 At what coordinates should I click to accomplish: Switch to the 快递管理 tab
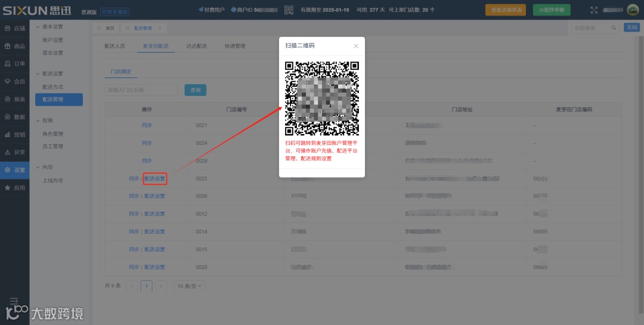(235, 46)
